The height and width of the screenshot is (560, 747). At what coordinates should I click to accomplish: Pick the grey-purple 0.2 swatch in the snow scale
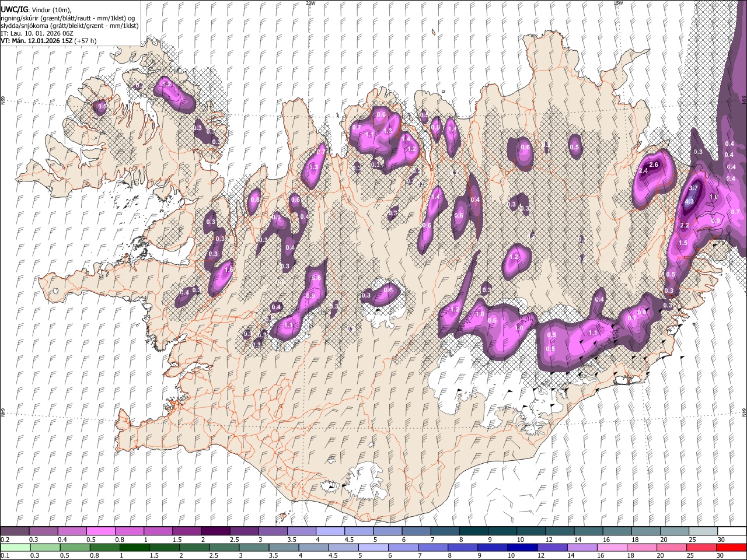(x=15, y=531)
